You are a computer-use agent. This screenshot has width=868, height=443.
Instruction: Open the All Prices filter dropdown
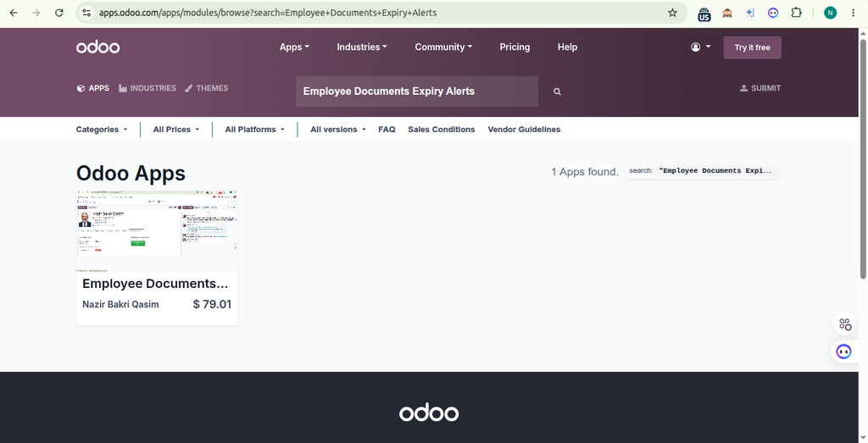coord(176,130)
